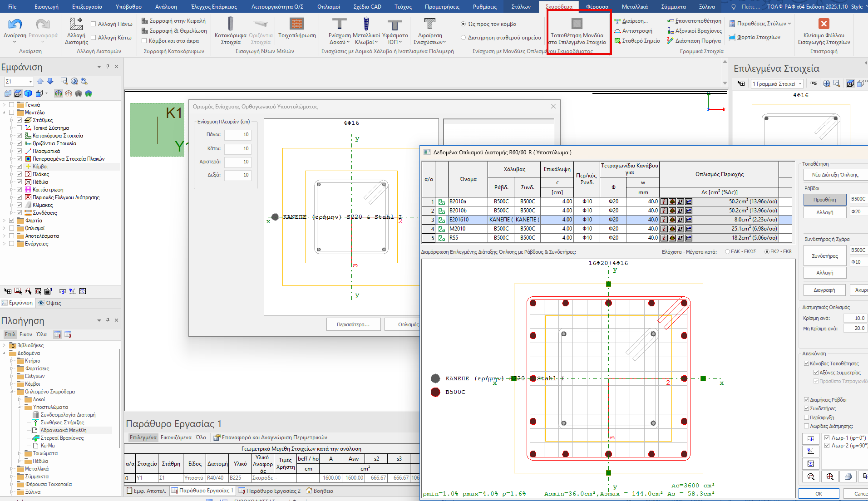This screenshot has width=868, height=501.
Task: Click the Πάνω reinforcement input field
Action: coord(237,135)
